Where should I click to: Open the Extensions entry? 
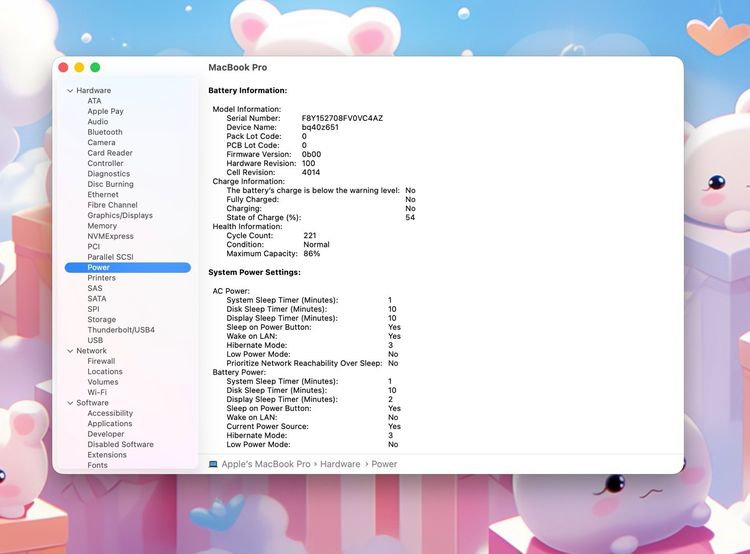[x=107, y=455]
